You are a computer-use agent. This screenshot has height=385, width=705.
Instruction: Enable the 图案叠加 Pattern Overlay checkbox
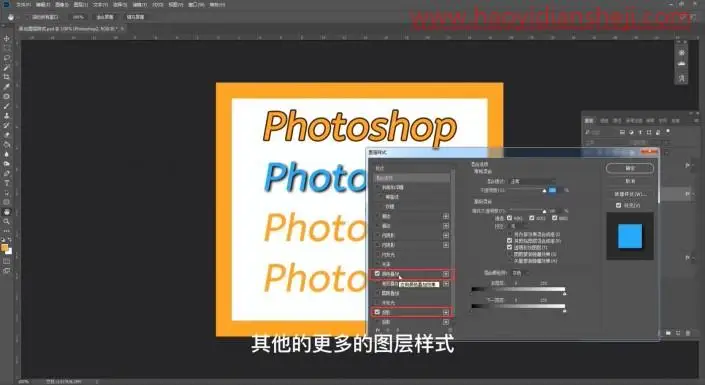[x=377, y=293]
